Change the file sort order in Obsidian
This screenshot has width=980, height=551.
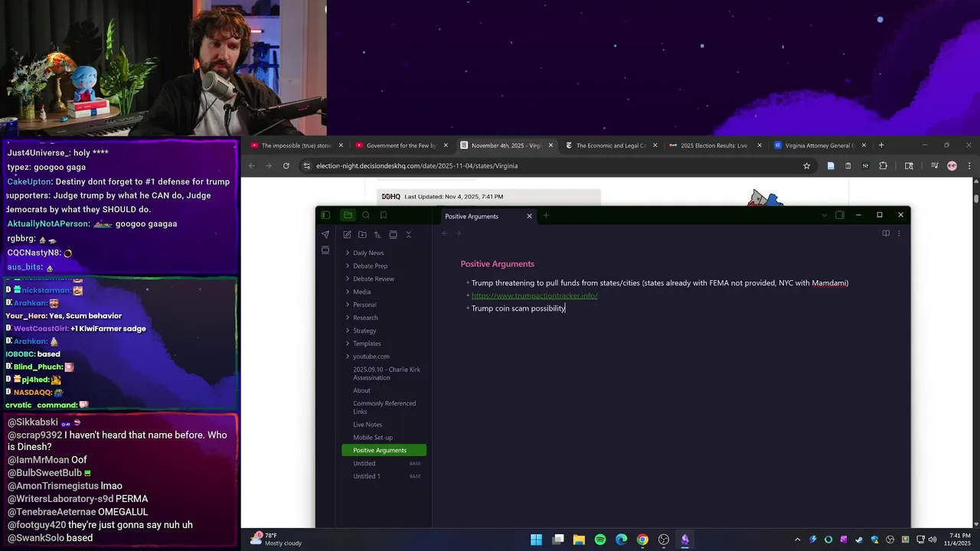(377, 235)
